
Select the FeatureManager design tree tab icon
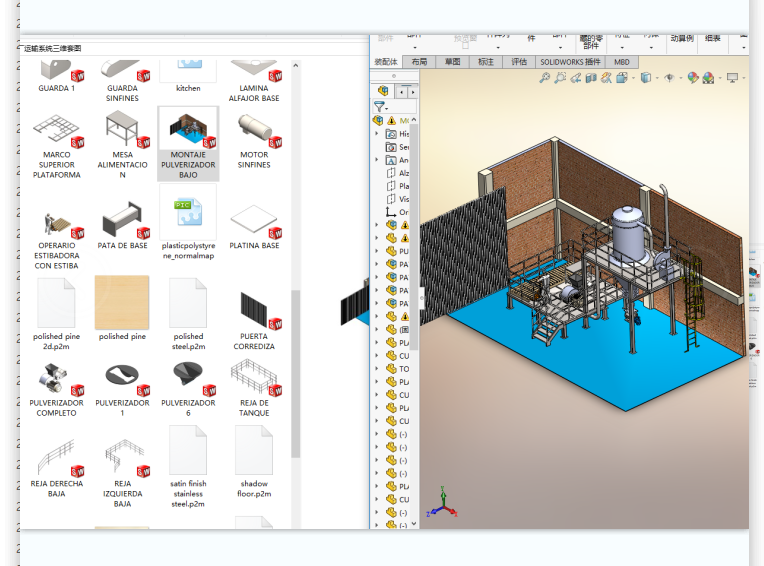tap(383, 91)
